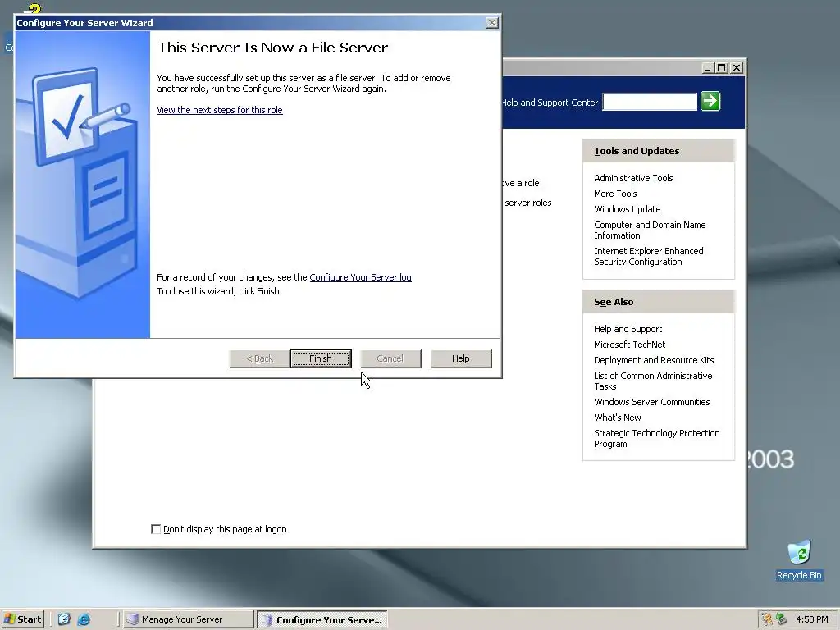Check Don't display this page at logon

(156, 529)
